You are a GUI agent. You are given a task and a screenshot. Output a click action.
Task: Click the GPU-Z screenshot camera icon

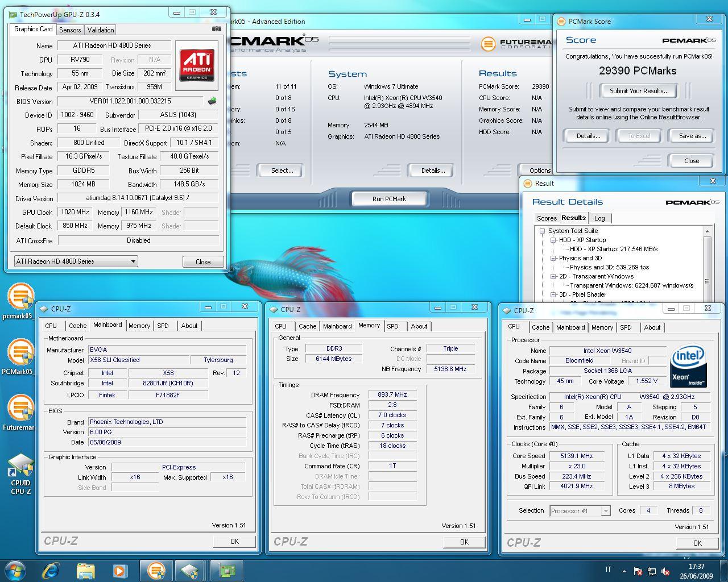pos(216,28)
